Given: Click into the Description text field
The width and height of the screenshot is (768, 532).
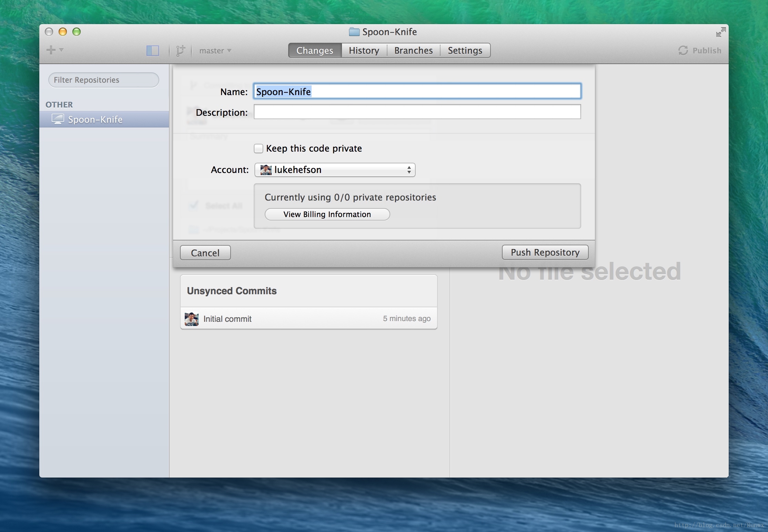Looking at the screenshot, I should click(x=417, y=112).
